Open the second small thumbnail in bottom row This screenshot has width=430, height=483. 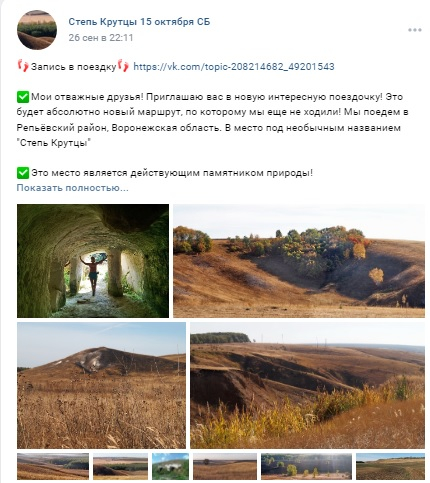(120, 466)
